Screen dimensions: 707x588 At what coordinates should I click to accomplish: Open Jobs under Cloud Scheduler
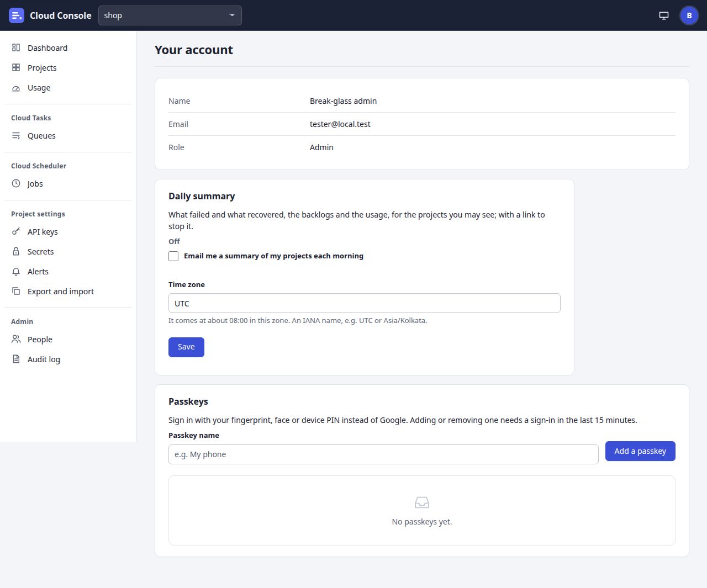pos(68,184)
